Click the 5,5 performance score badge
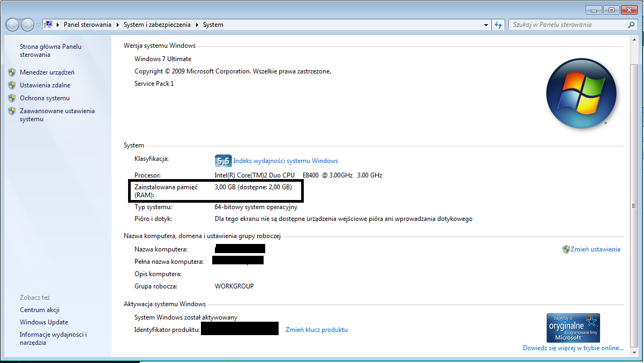Image resolution: width=644 pixels, height=363 pixels. pos(223,161)
